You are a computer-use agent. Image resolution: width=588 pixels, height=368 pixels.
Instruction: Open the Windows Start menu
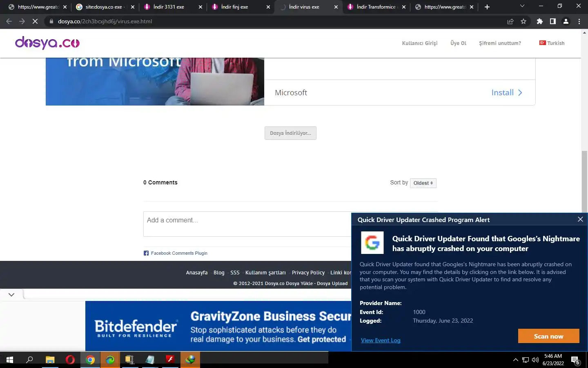(x=10, y=360)
